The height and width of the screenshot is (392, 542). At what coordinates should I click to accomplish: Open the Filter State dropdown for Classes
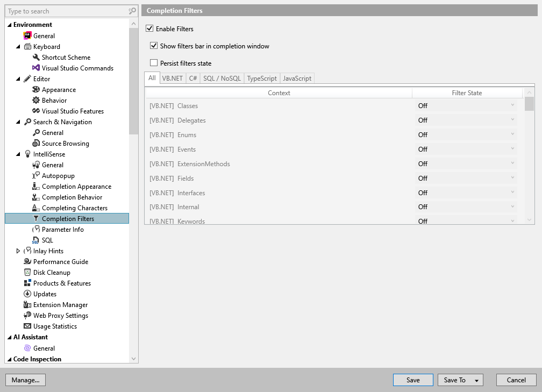(x=512, y=105)
